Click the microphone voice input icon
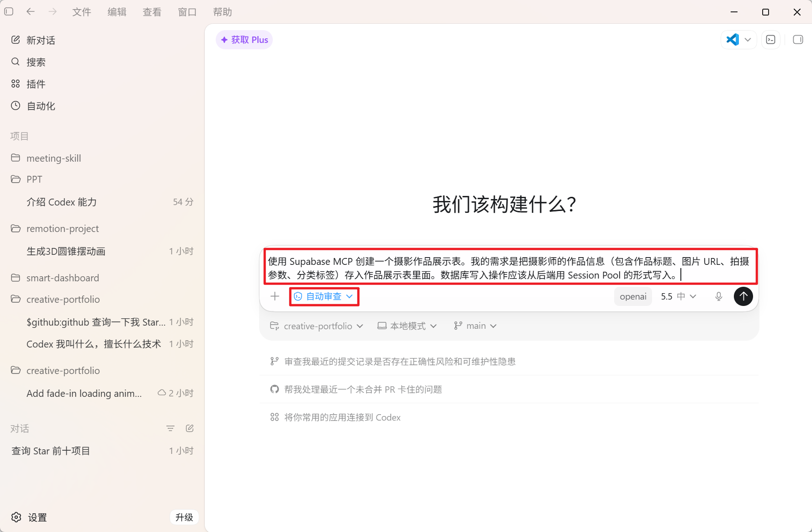 (x=719, y=296)
